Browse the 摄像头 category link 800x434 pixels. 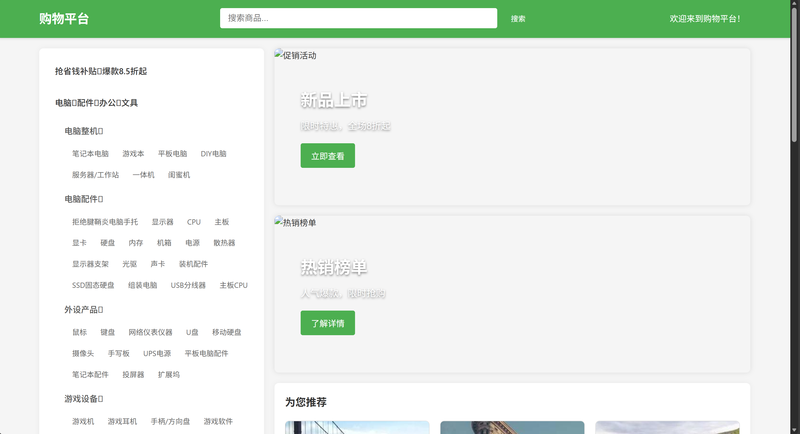pos(83,353)
